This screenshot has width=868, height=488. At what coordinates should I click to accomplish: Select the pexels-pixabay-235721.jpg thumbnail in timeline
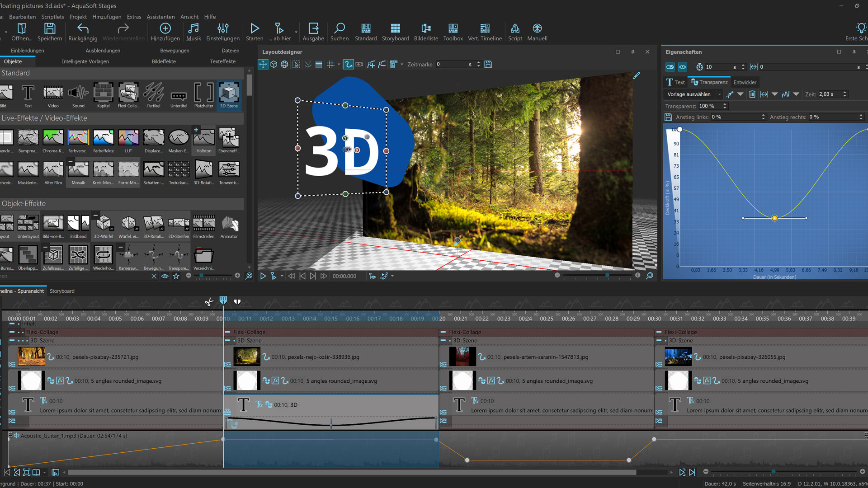pos(31,357)
